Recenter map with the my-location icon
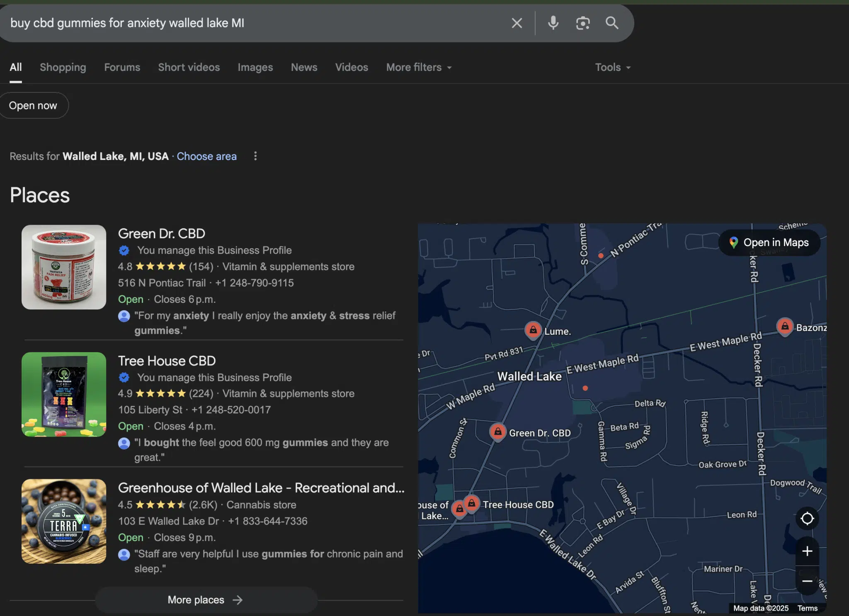This screenshot has height=616, width=849. pos(807,518)
